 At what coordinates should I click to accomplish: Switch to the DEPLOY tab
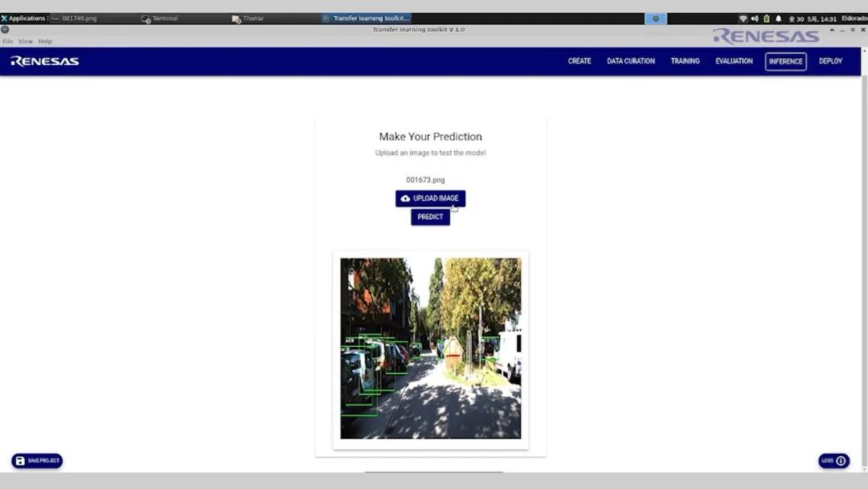click(830, 61)
